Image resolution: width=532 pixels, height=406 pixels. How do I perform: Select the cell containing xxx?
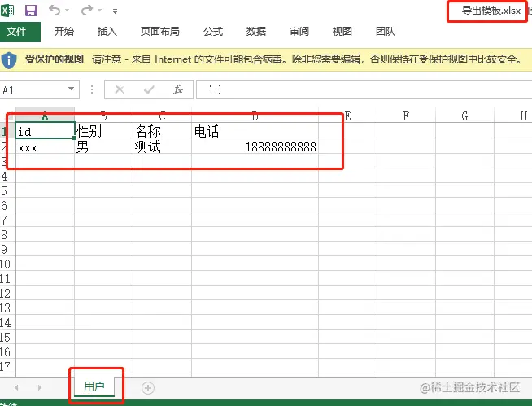pos(45,146)
